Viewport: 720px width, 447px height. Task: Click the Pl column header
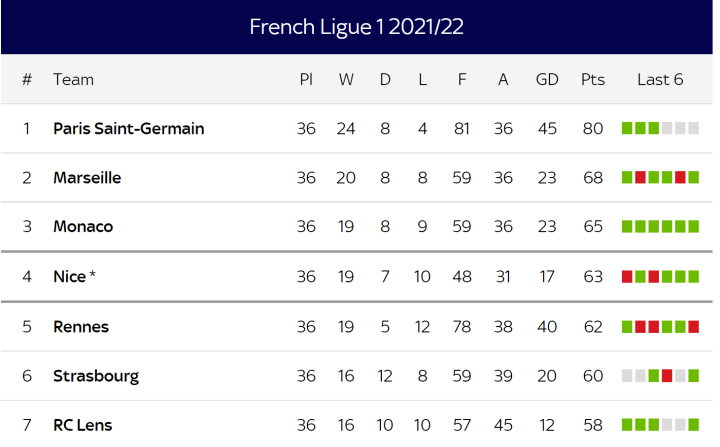click(306, 79)
